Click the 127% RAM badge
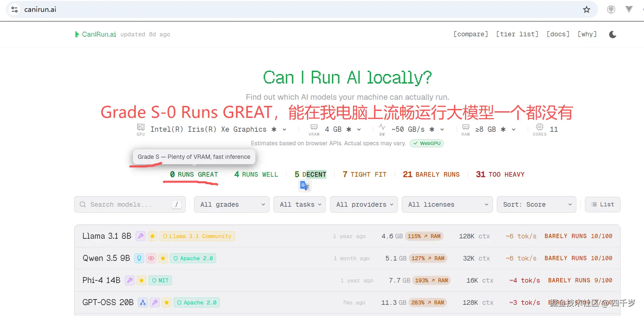 point(428,258)
